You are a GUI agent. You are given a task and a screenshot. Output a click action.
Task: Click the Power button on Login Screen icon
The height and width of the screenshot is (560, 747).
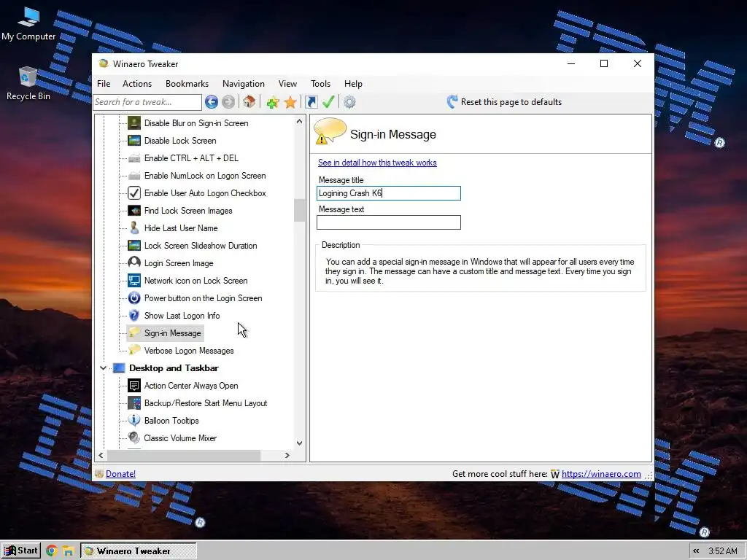(x=134, y=298)
